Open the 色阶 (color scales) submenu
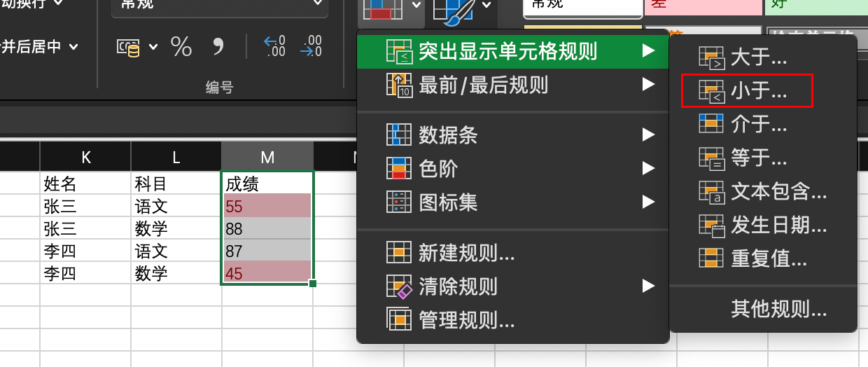This screenshot has width=868, height=367. 438,169
